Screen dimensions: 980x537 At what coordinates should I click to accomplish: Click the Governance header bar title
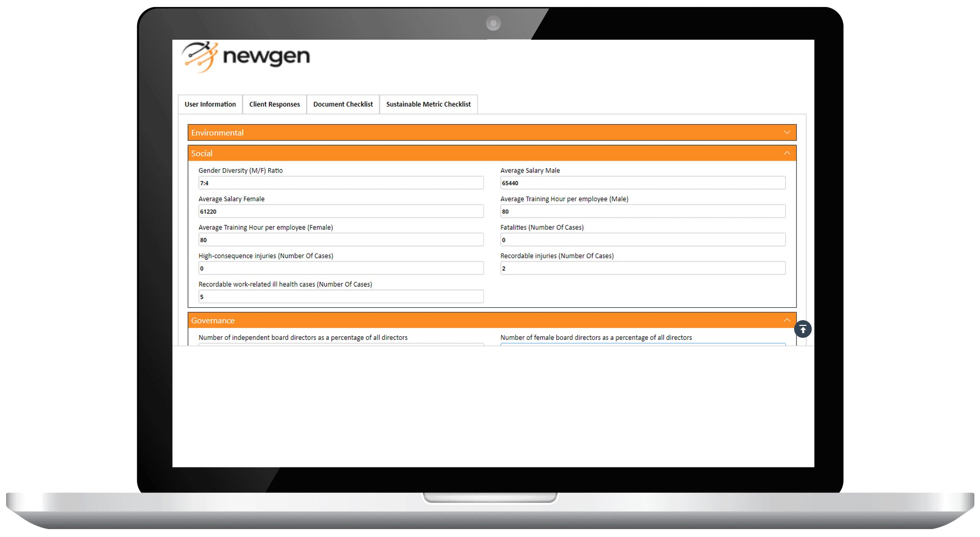[x=213, y=320]
